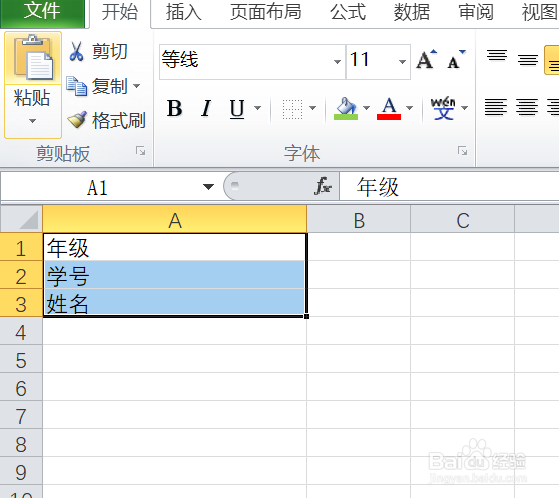Select row 5 header
This screenshot has height=498, width=559.
click(x=21, y=360)
